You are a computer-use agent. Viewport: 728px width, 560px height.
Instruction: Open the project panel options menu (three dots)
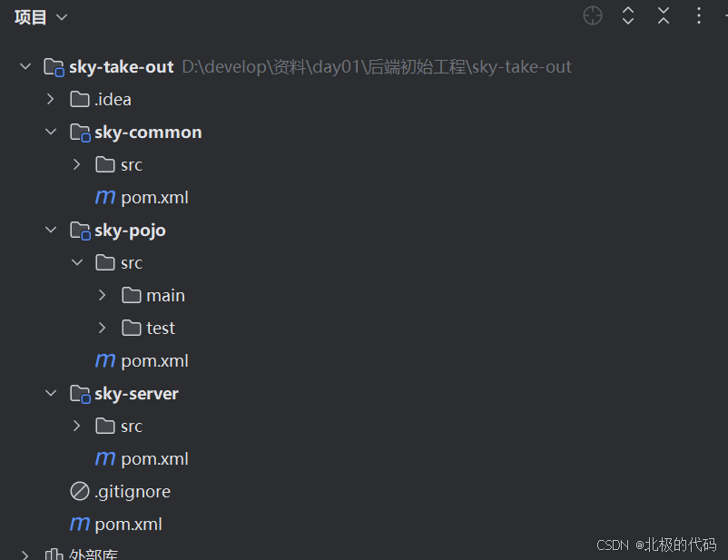click(698, 15)
